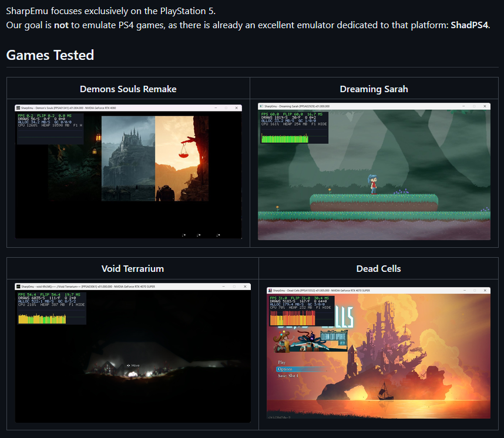Select Save: Slot 1 in Dead Cells menu
This screenshot has width=504, height=438.
[x=288, y=376]
